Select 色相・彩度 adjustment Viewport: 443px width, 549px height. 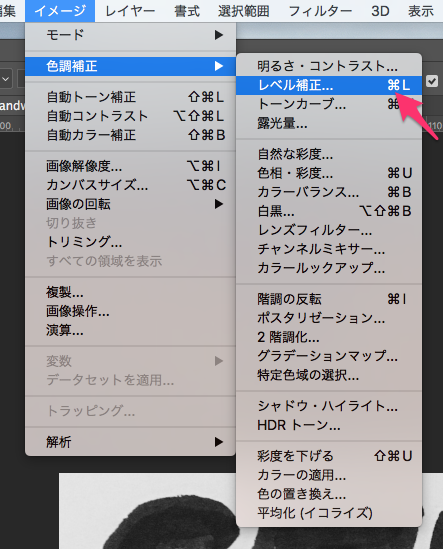(x=329, y=173)
